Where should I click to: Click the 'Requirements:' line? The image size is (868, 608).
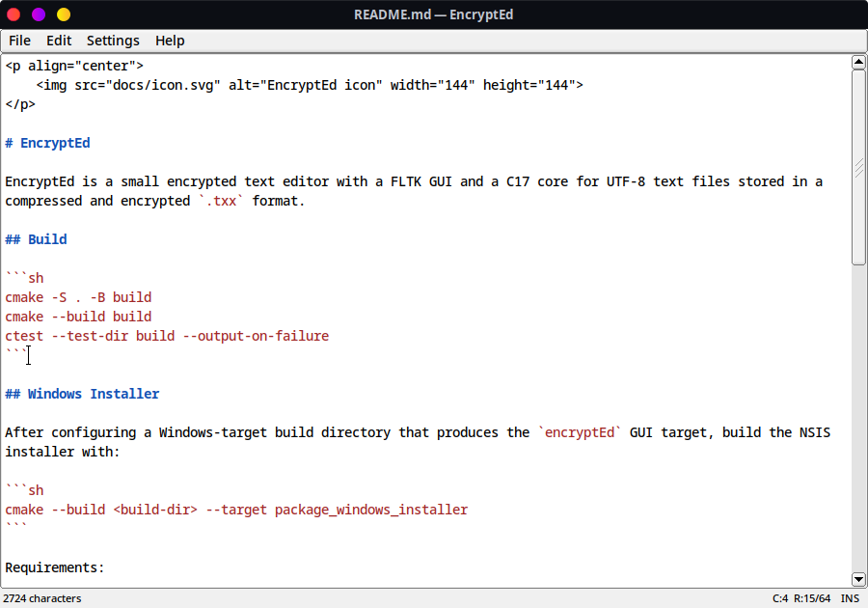point(55,567)
